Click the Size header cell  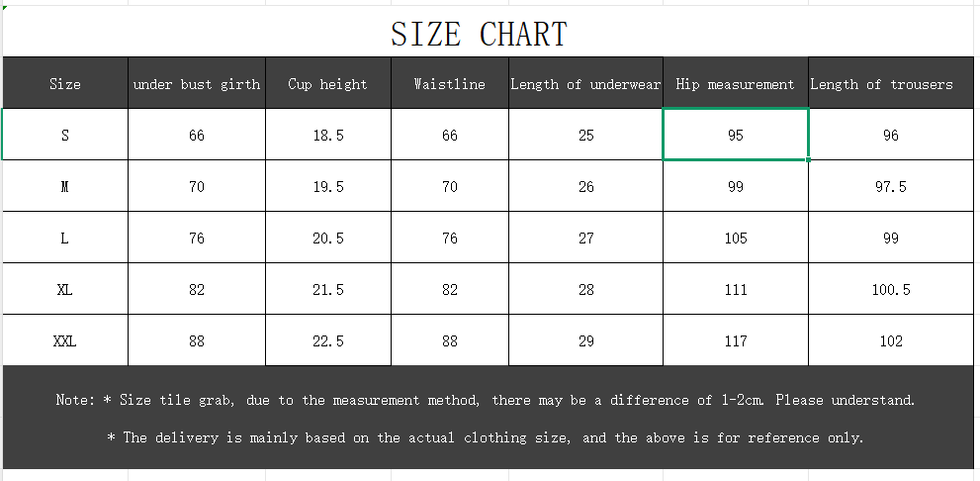(x=65, y=83)
